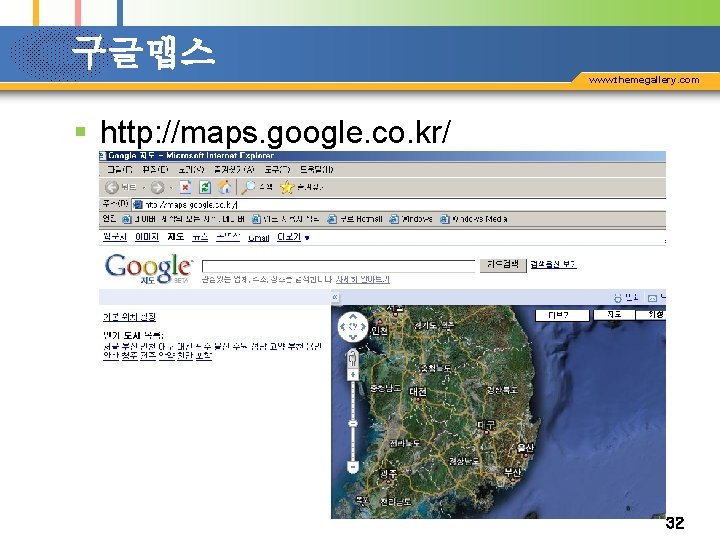Click the Gmail link in Google nav
The image size is (720, 540).
click(259, 237)
